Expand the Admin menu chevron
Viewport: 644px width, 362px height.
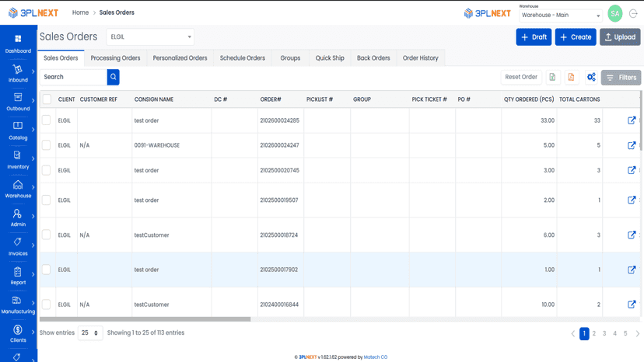pos(33,216)
